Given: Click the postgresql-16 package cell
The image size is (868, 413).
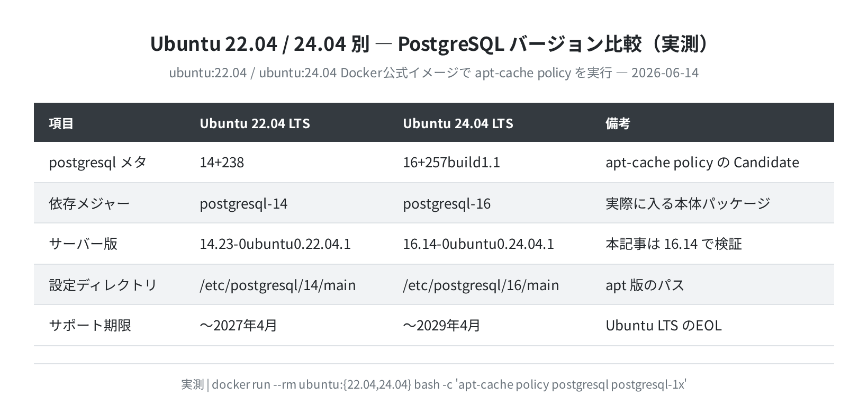Looking at the screenshot, I should click(447, 203).
